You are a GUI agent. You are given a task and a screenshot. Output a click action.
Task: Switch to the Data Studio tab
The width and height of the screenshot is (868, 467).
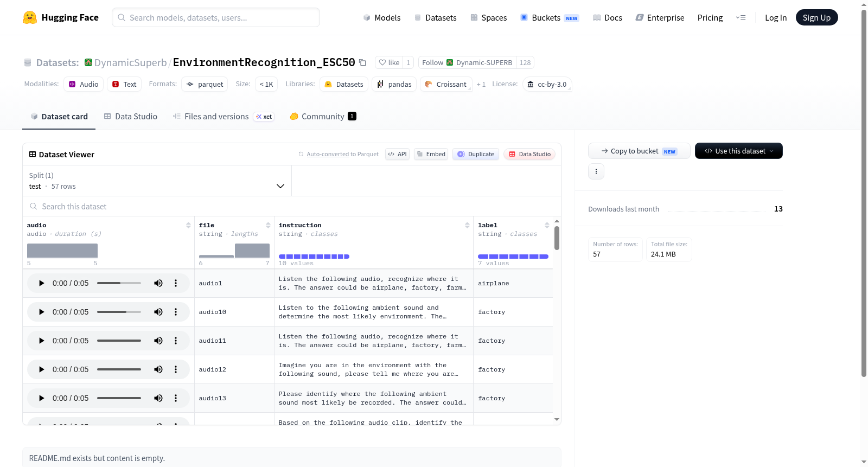point(131,117)
